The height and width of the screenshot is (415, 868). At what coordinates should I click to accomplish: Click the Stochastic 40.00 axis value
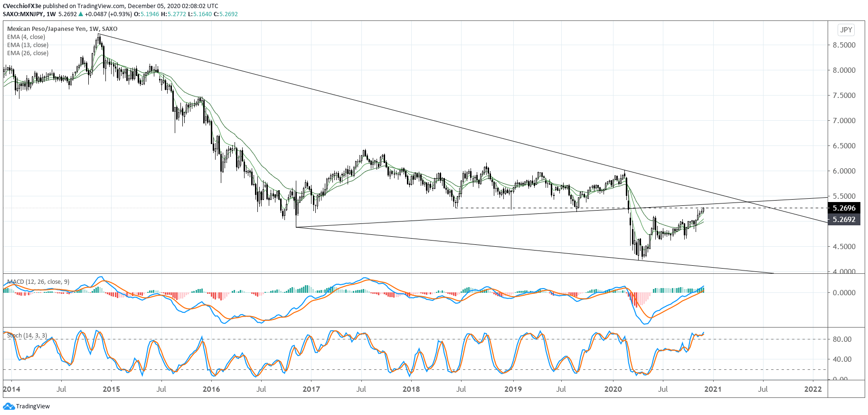coord(842,359)
